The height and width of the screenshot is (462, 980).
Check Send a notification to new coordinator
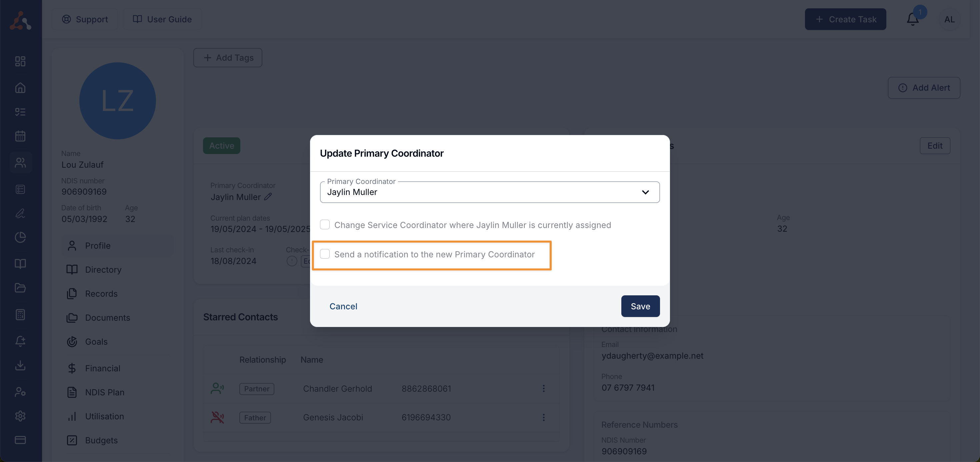[x=325, y=254]
